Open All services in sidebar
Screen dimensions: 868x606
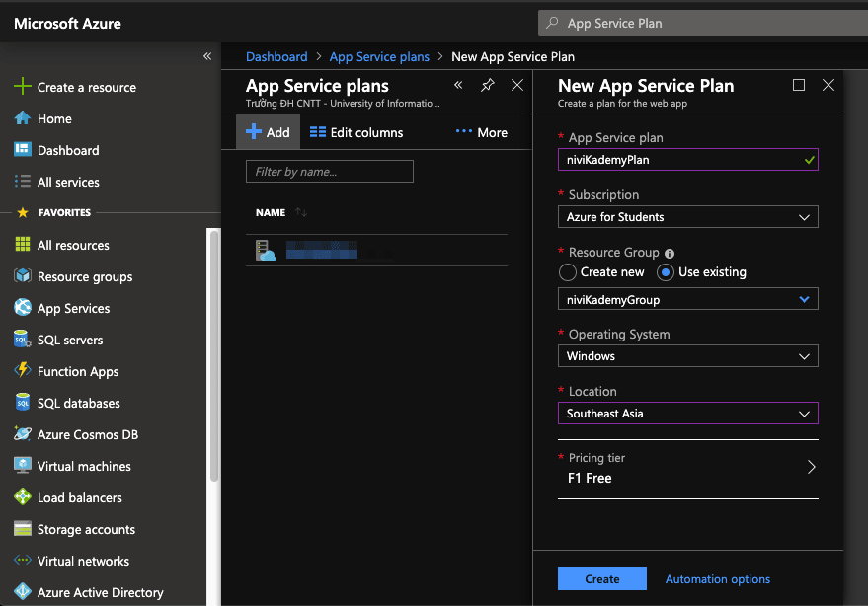pos(68,182)
